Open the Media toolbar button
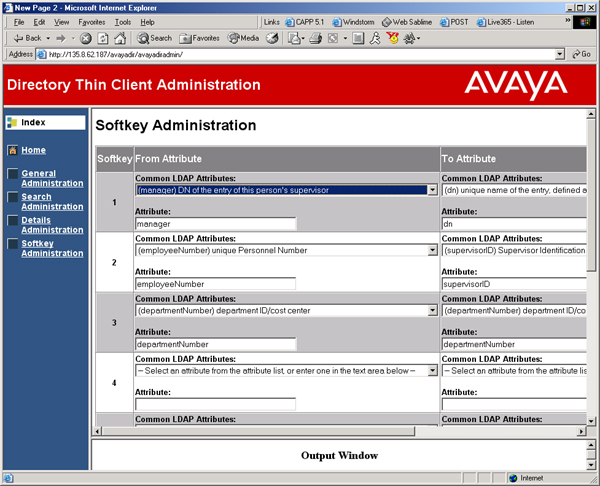This screenshot has width=600, height=486. click(x=243, y=38)
